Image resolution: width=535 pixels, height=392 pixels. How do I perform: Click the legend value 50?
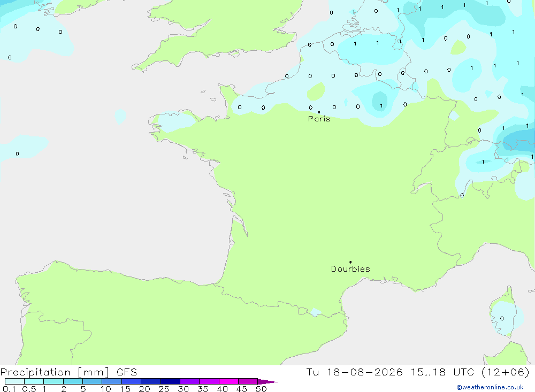(x=261, y=389)
